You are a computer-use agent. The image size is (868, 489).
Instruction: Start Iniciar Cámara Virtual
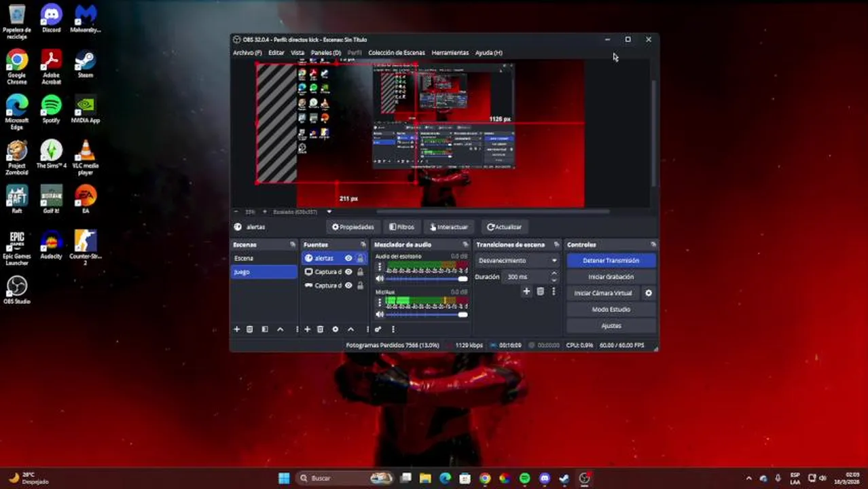pyautogui.click(x=602, y=293)
